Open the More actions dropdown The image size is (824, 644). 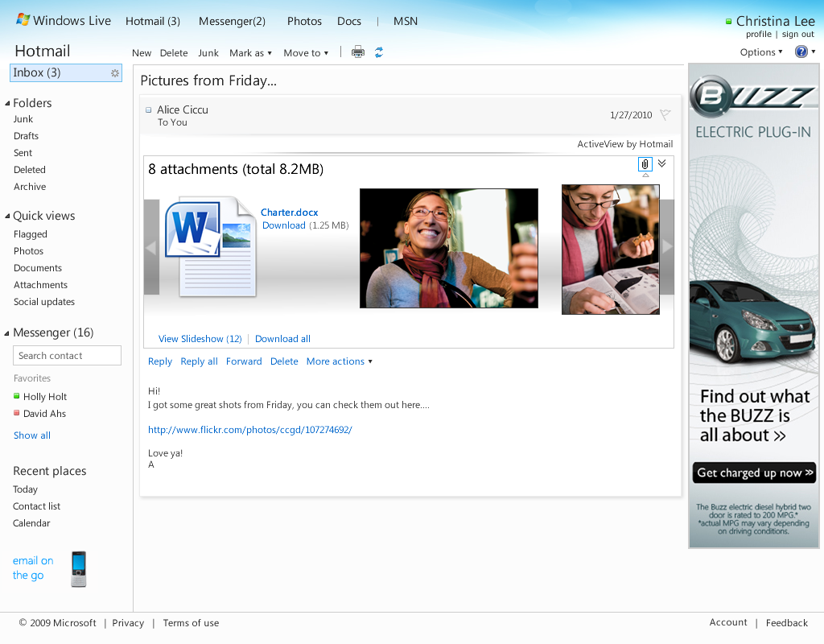[340, 361]
